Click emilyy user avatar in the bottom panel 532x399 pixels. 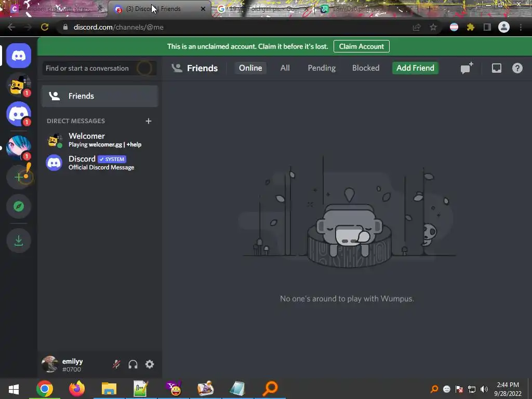coord(50,364)
